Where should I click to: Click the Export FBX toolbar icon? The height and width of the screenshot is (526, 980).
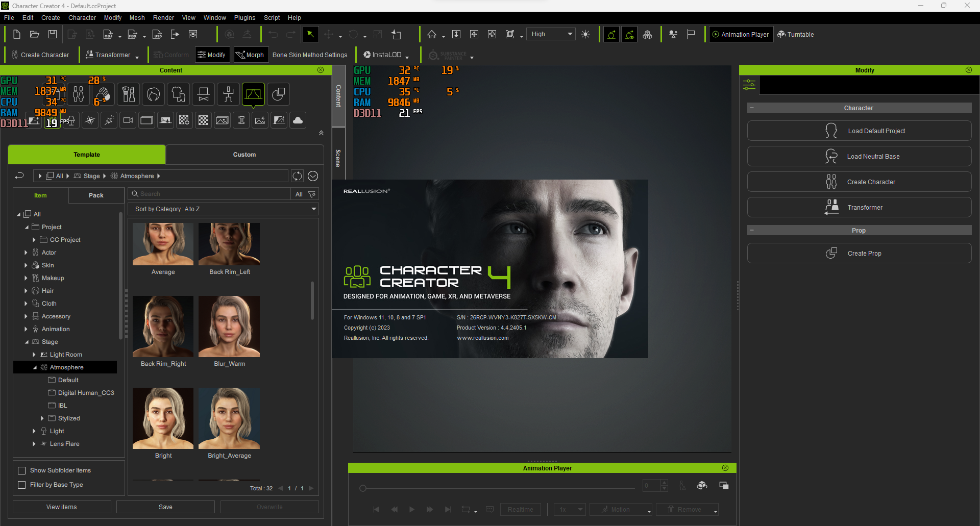point(133,35)
